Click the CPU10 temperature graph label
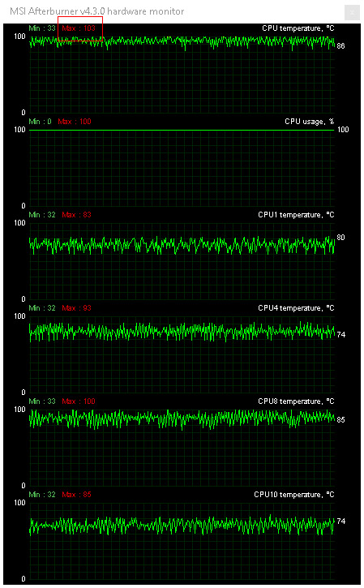364x588 pixels. click(294, 495)
